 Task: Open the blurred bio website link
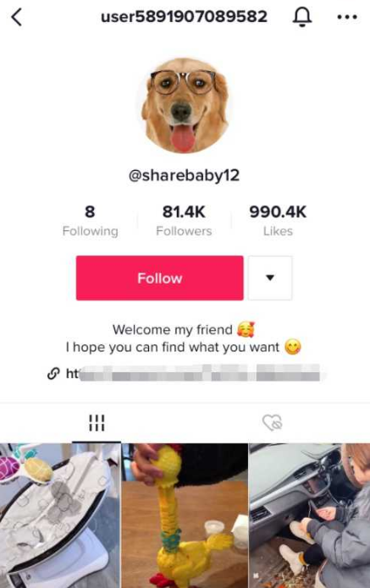193,373
